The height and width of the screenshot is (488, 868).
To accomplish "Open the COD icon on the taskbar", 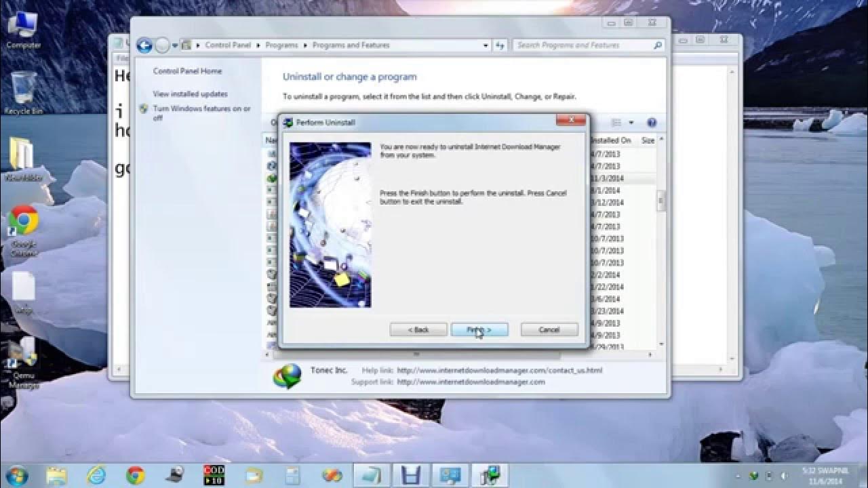I will coord(214,475).
